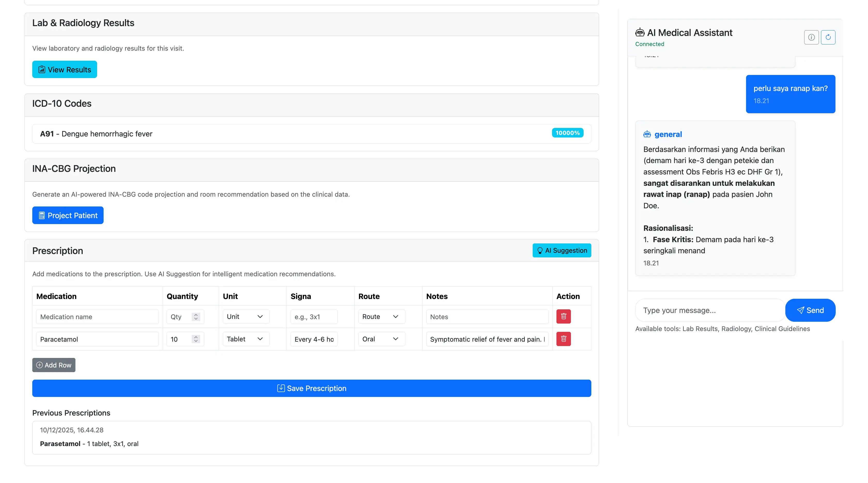The height and width of the screenshot is (483, 868).
Task: Click Project Patient button
Action: coord(68,215)
